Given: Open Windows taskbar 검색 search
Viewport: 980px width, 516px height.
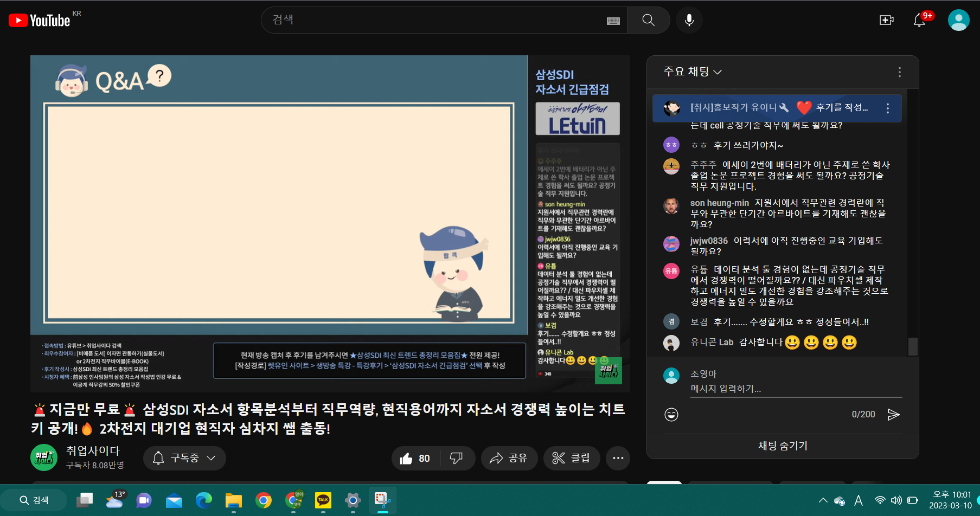Looking at the screenshot, I should point(34,500).
